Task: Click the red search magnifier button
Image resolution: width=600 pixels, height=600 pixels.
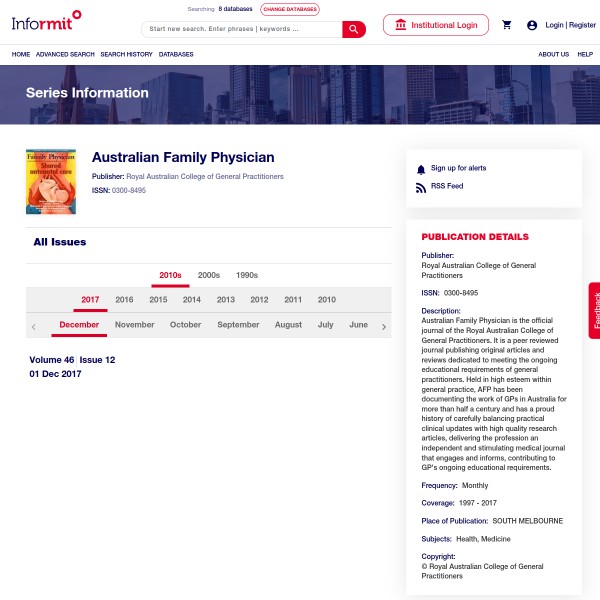Action: (354, 29)
